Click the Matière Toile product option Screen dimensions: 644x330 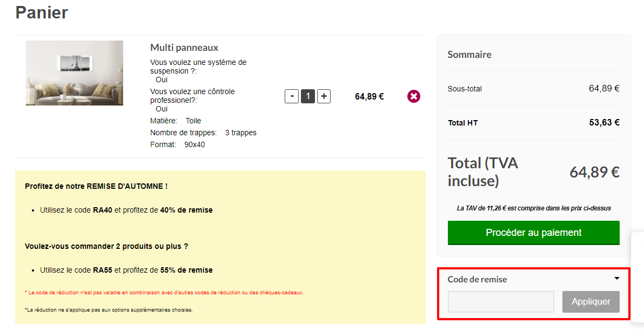[176, 121]
